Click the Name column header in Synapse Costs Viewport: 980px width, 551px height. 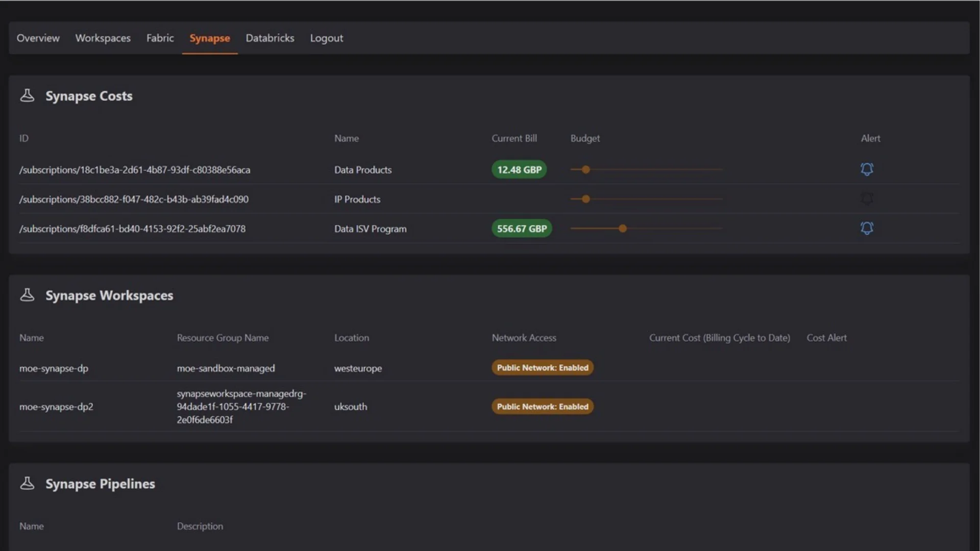tap(346, 138)
